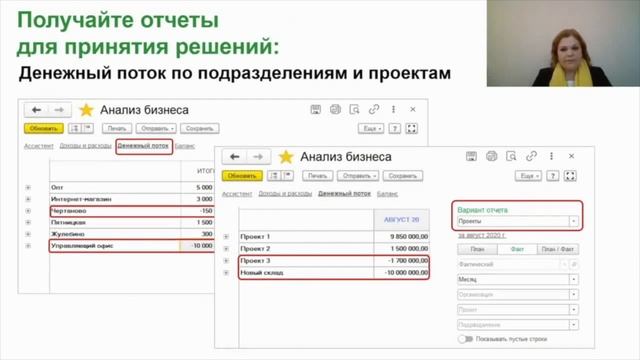Click print icon in front window header
Viewport: 640px width, 360px height.
tap(491, 156)
